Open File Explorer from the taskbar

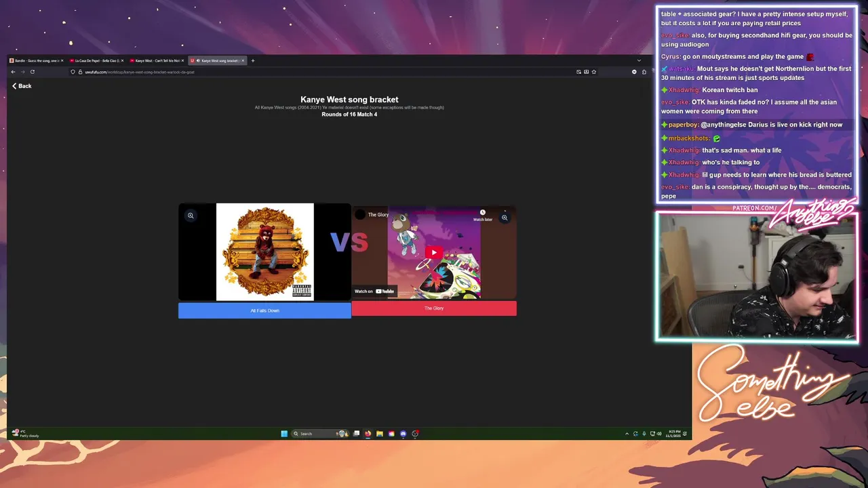380,434
